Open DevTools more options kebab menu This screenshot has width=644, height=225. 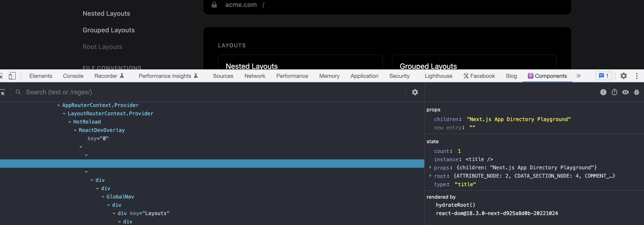point(637,76)
